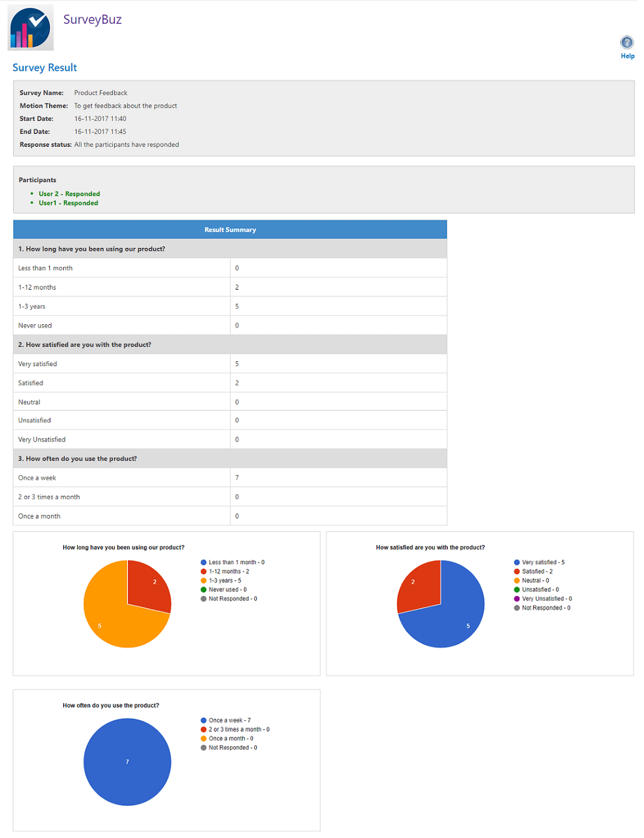The height and width of the screenshot is (838, 644).
Task: Click the orange '1-3 years' legend marker
Action: pos(204,581)
